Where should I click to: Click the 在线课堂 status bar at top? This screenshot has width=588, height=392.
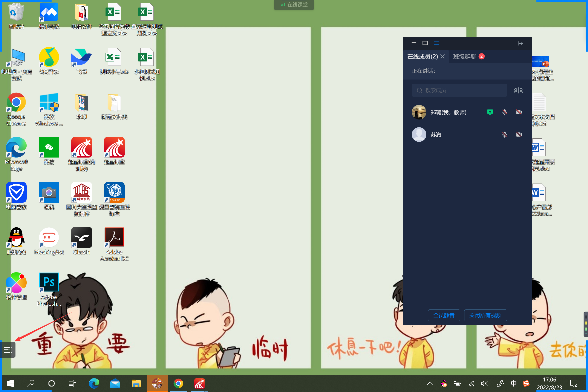point(294,5)
